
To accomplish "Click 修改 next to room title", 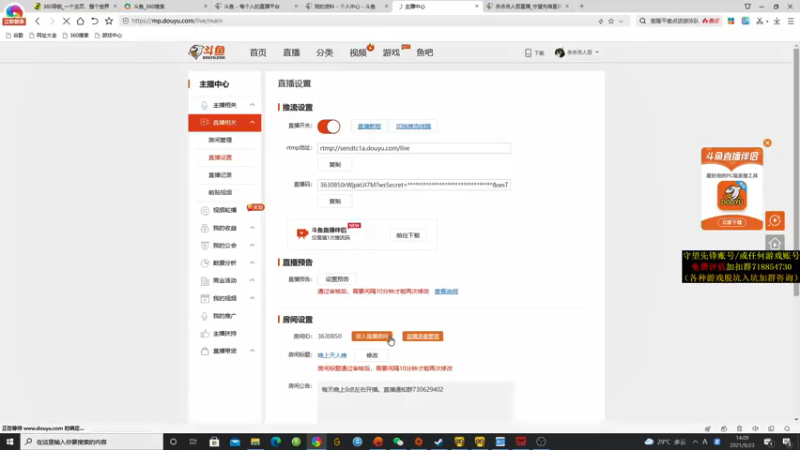I will point(372,355).
